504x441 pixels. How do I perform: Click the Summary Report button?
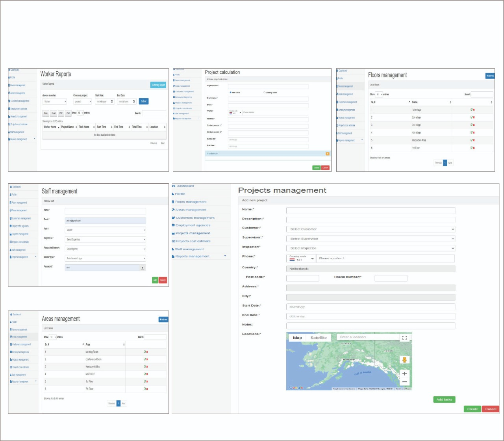tap(158, 85)
